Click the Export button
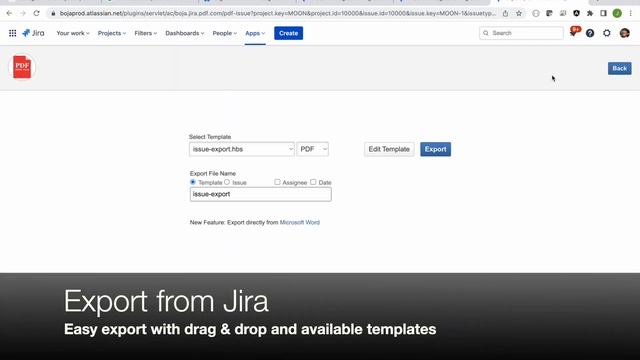This screenshot has width=640, height=360. coord(436,149)
